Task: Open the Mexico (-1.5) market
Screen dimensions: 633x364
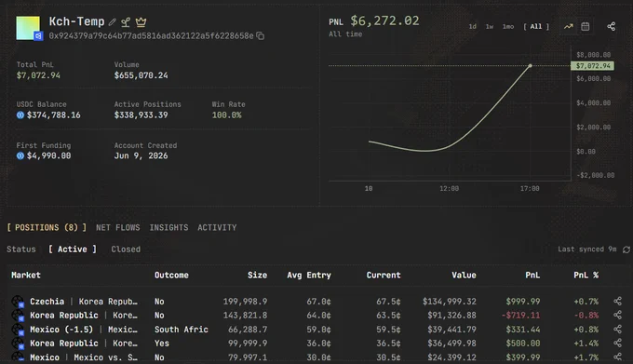Action: tap(84, 330)
